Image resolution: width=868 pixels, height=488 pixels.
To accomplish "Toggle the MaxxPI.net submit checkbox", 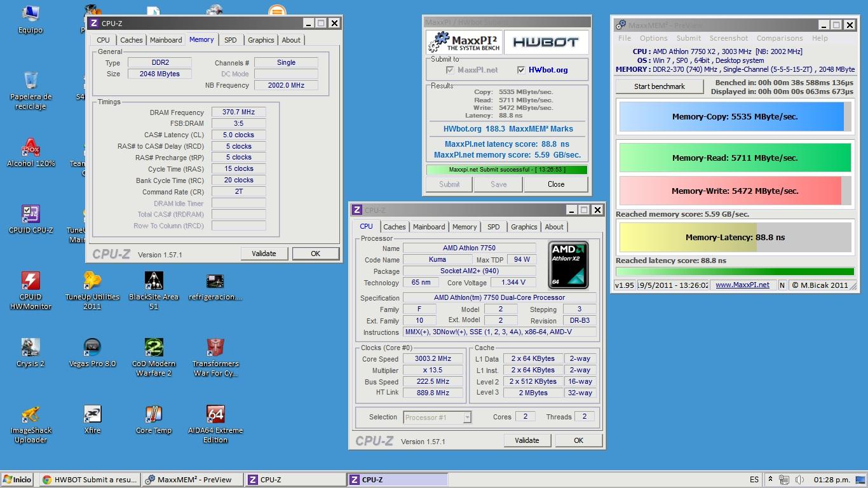I will (451, 70).
